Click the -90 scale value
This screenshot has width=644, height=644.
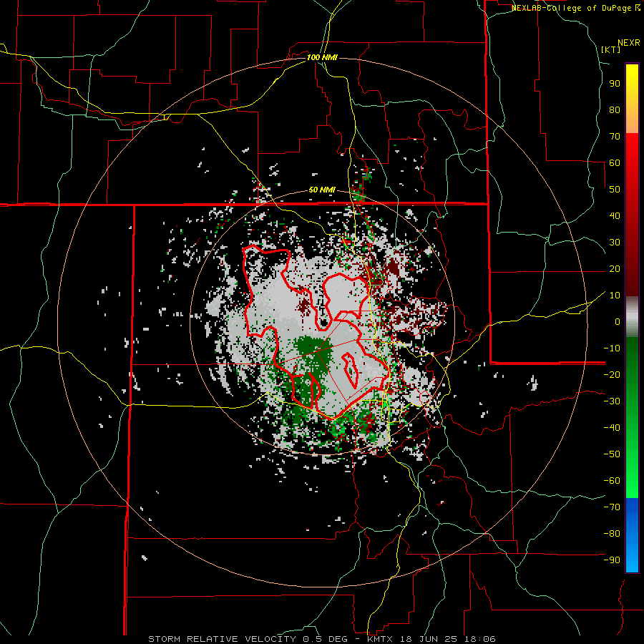click(612, 560)
